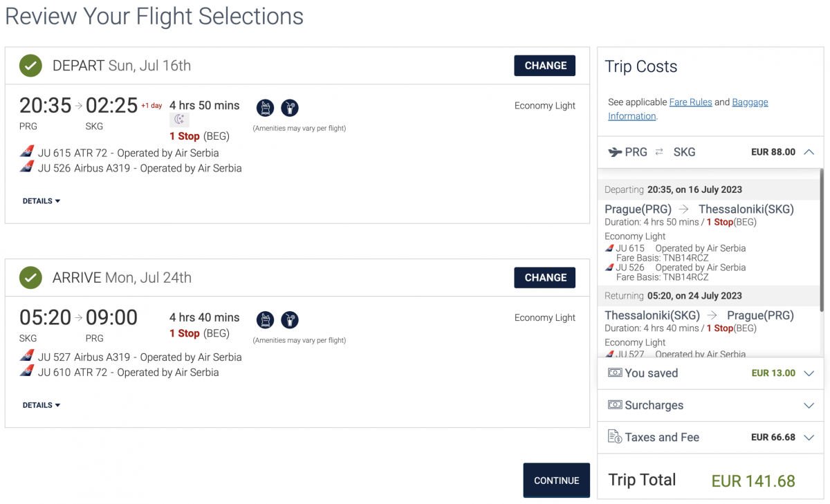Expand the Surcharges section
Screen dimensions: 830x504
click(809, 406)
